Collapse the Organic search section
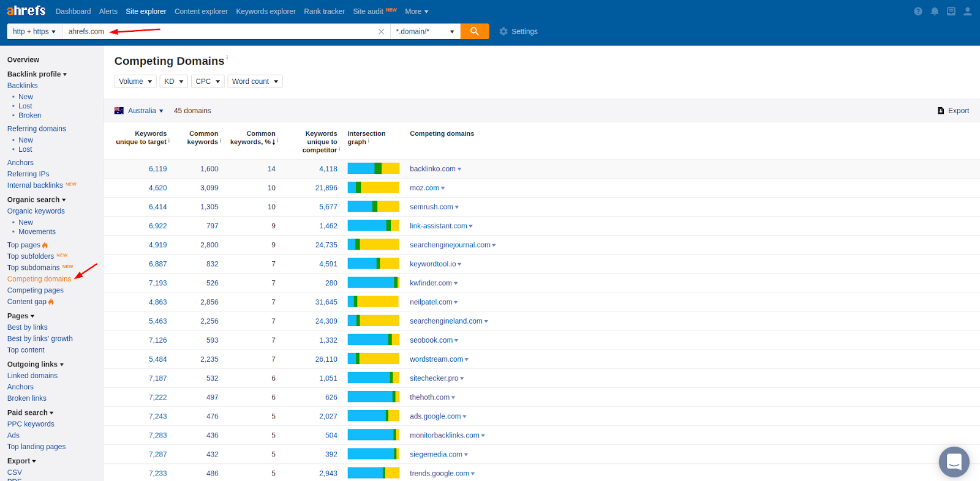Viewport: 980px width, 481px height. click(x=36, y=199)
